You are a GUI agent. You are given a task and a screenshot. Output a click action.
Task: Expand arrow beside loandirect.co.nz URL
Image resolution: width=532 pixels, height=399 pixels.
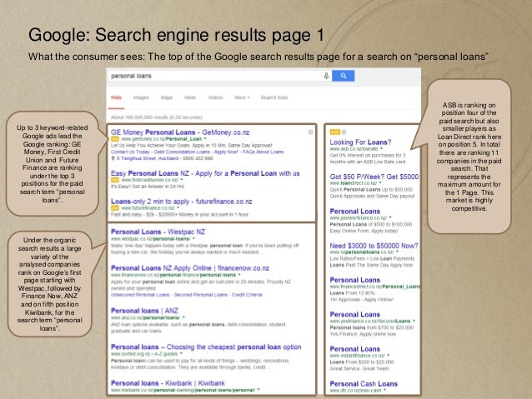381,183
